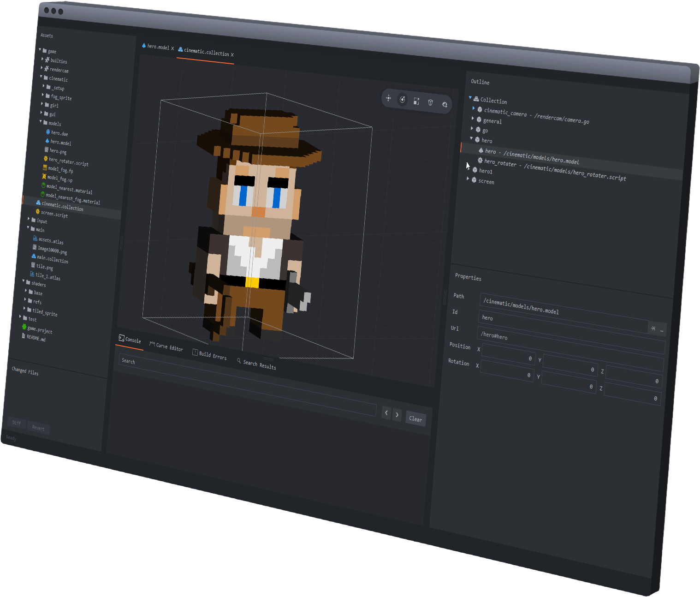Image resolution: width=700 pixels, height=597 pixels.
Task: Select the Scale tool
Action: click(x=416, y=102)
